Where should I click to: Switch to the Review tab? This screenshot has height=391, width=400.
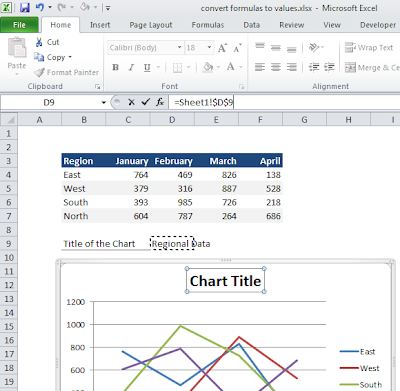coord(292,25)
